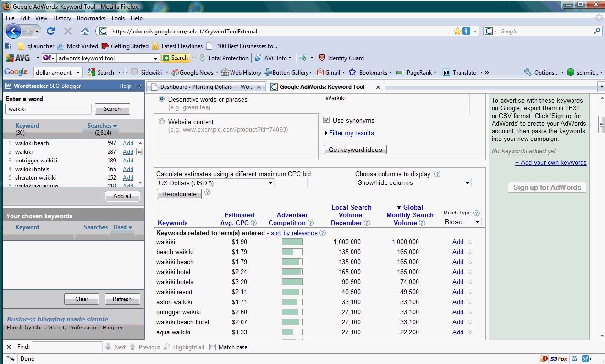
Task: Open the Home page icon
Action: tap(85, 32)
